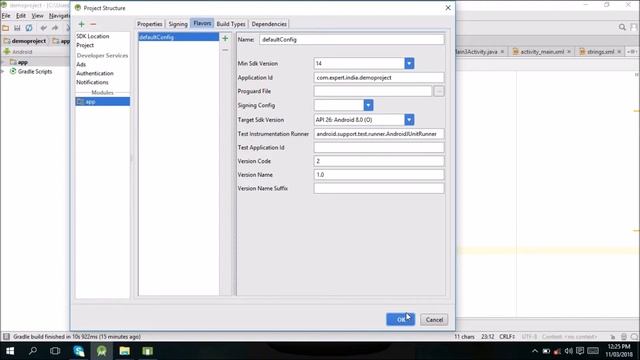
Task: Click the Test Application Id field
Action: pos(379,147)
